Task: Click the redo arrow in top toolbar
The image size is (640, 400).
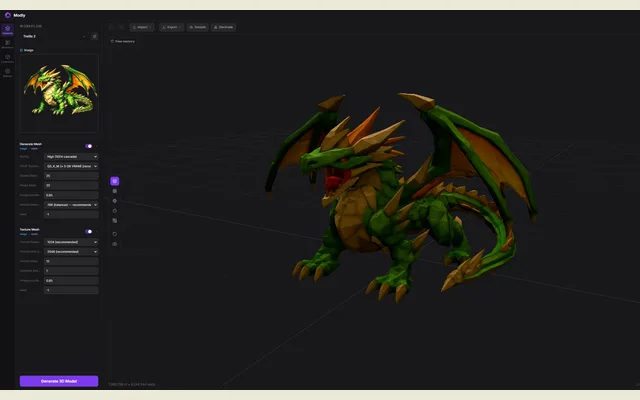Action: pyautogui.click(x=121, y=27)
